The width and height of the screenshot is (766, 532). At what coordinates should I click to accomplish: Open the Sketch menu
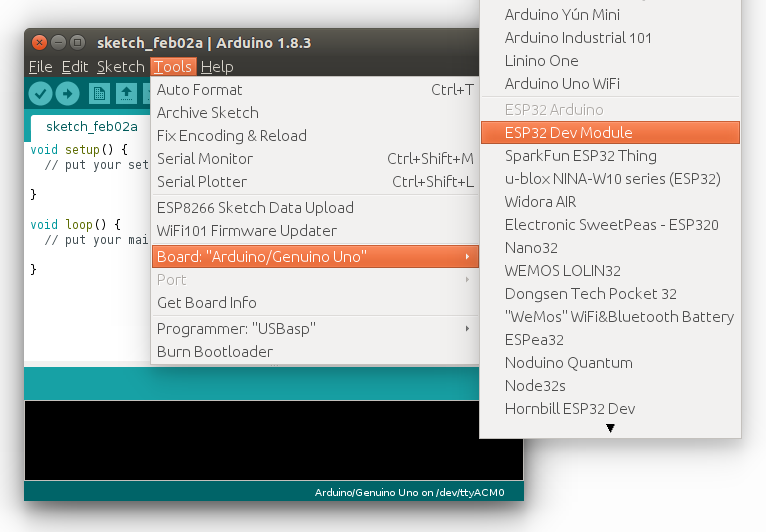click(x=120, y=67)
